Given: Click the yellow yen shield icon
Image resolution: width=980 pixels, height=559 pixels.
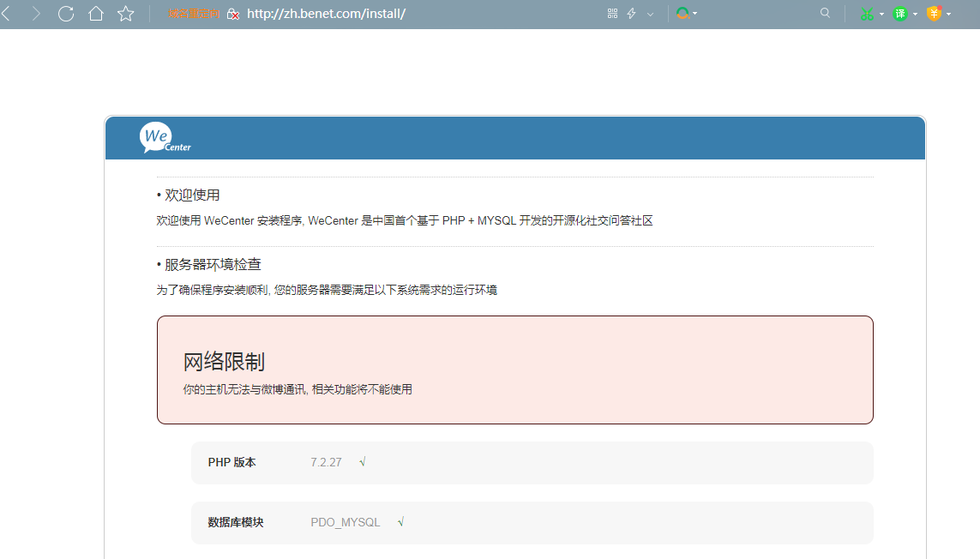Looking at the screenshot, I should (x=934, y=13).
